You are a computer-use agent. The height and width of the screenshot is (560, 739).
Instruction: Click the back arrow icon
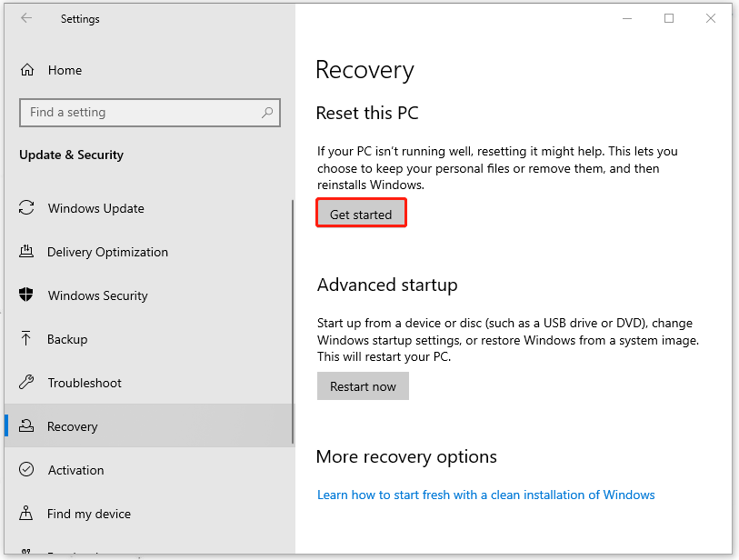pyautogui.click(x=26, y=18)
